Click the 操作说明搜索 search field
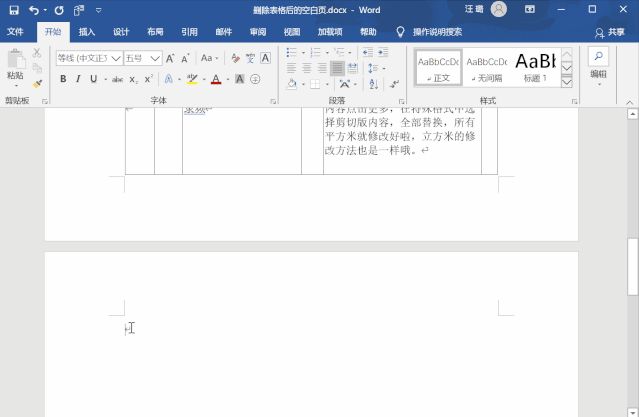Screen dimensions: 639x417 click(x=437, y=31)
